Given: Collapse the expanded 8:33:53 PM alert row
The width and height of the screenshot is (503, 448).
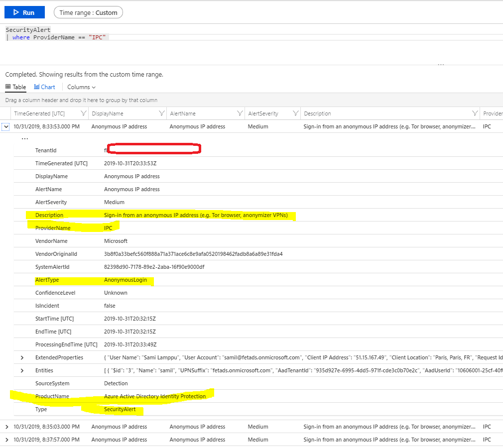Looking at the screenshot, I should [6, 127].
